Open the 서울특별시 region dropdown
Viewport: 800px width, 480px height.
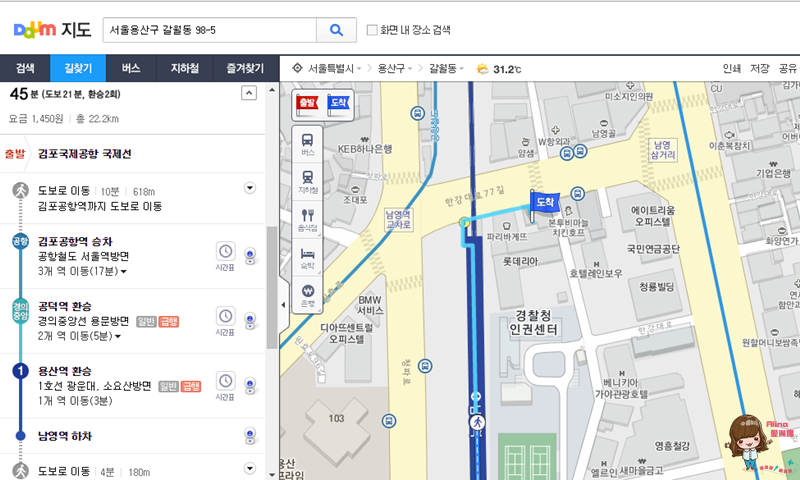click(x=334, y=68)
